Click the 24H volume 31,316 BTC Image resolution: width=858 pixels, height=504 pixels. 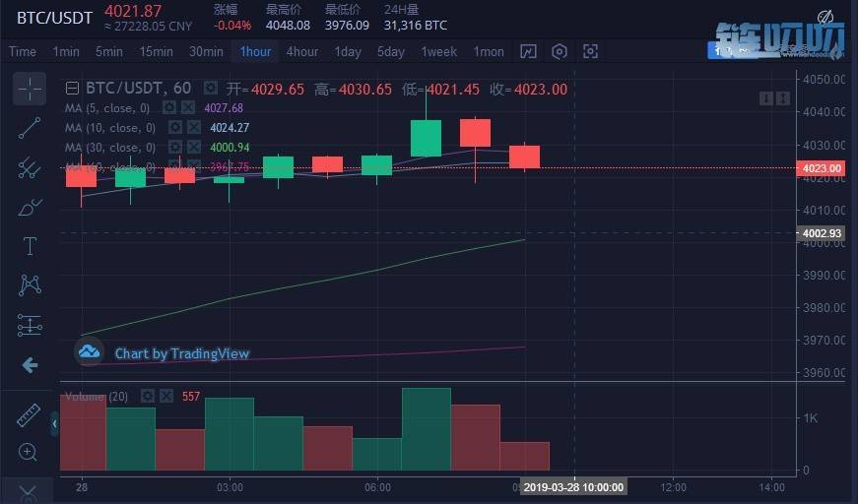click(x=416, y=26)
